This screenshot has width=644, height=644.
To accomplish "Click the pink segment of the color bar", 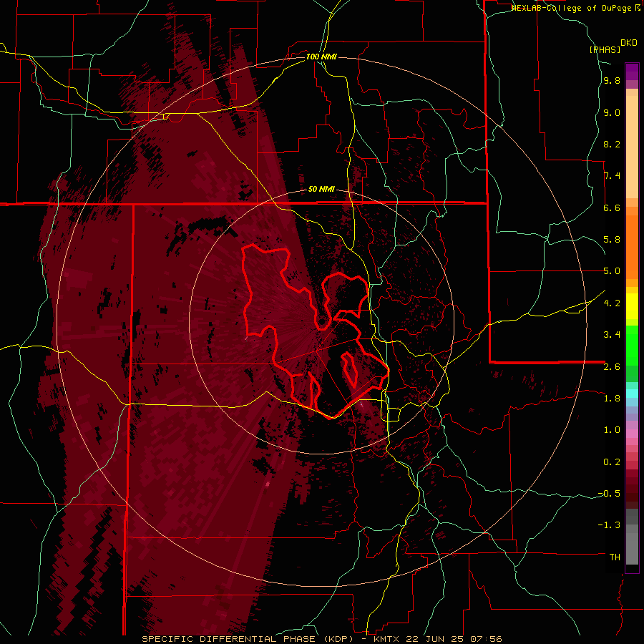I will click(x=632, y=434).
